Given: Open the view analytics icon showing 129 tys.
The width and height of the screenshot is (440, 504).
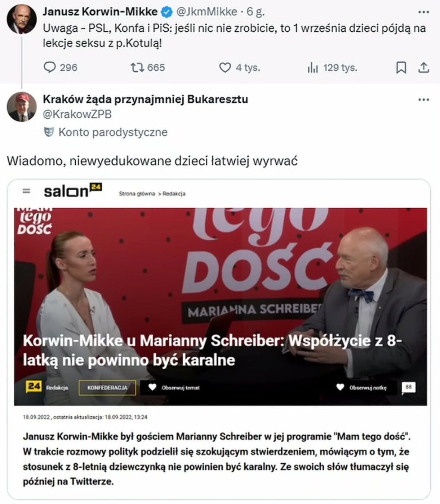Looking at the screenshot, I should (x=313, y=68).
